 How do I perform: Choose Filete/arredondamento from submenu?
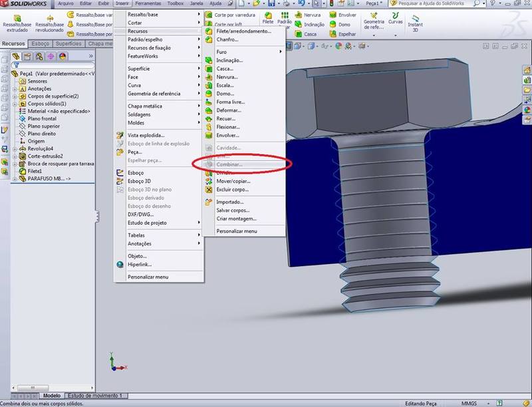click(x=243, y=31)
